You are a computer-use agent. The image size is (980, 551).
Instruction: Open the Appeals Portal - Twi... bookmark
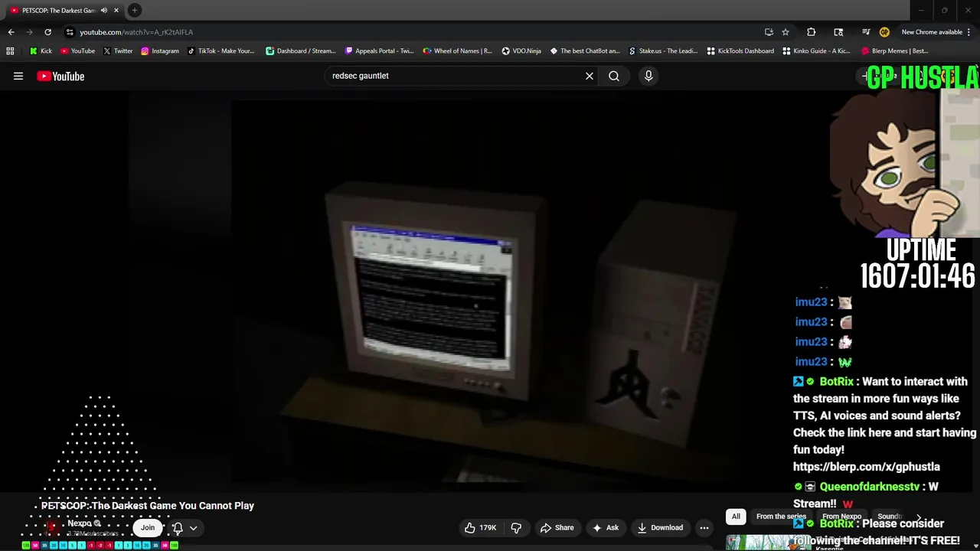(x=379, y=51)
